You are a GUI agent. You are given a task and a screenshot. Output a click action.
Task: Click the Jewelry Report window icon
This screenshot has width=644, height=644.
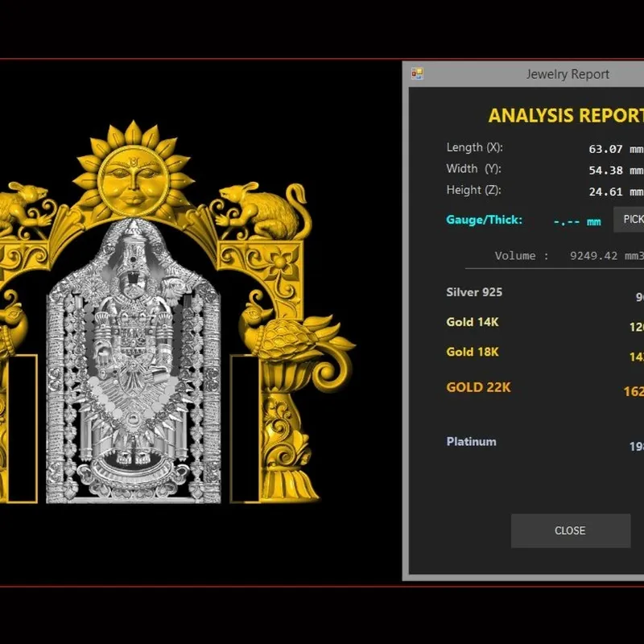[x=417, y=74]
